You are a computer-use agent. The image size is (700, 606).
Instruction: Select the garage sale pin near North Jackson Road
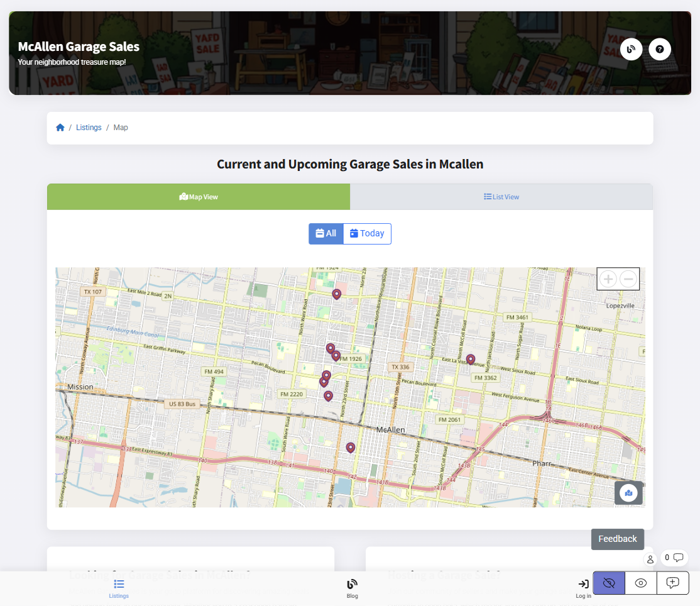click(471, 359)
